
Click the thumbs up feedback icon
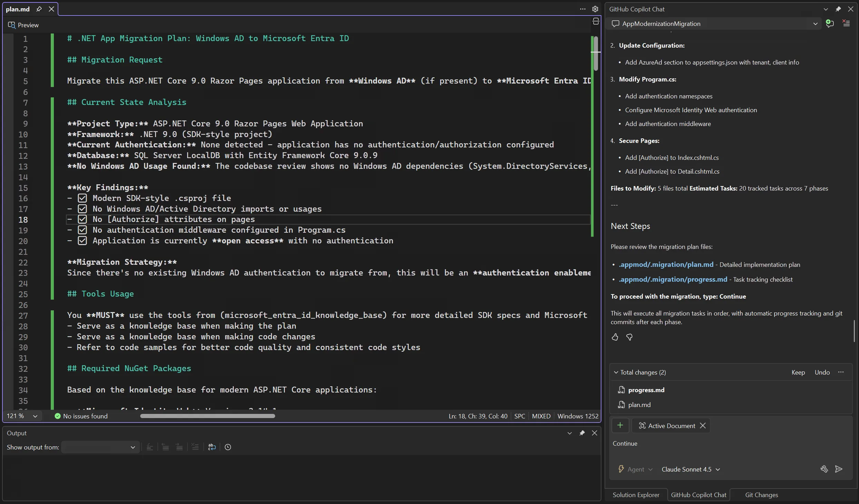pyautogui.click(x=615, y=337)
